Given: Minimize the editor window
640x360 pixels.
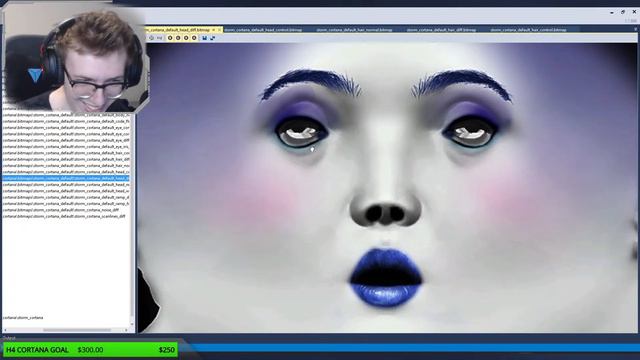Looking at the screenshot, I should 611,13.
